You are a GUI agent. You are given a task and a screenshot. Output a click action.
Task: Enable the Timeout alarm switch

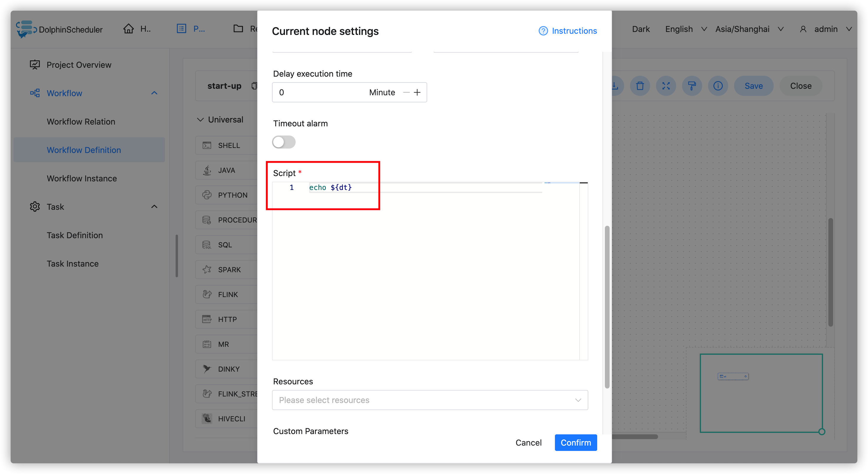[284, 142]
